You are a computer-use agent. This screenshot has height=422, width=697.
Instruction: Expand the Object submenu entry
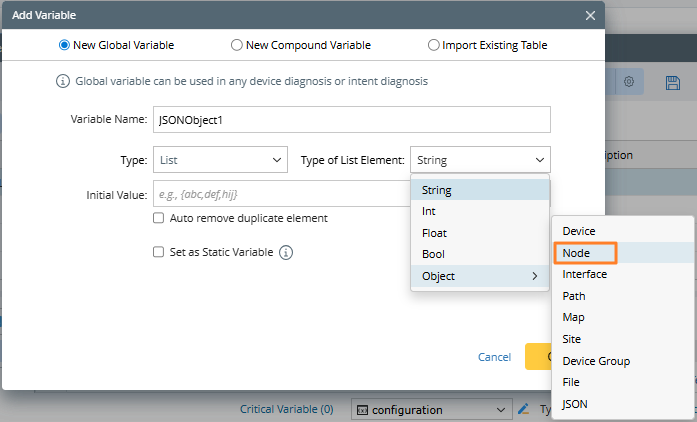point(480,276)
